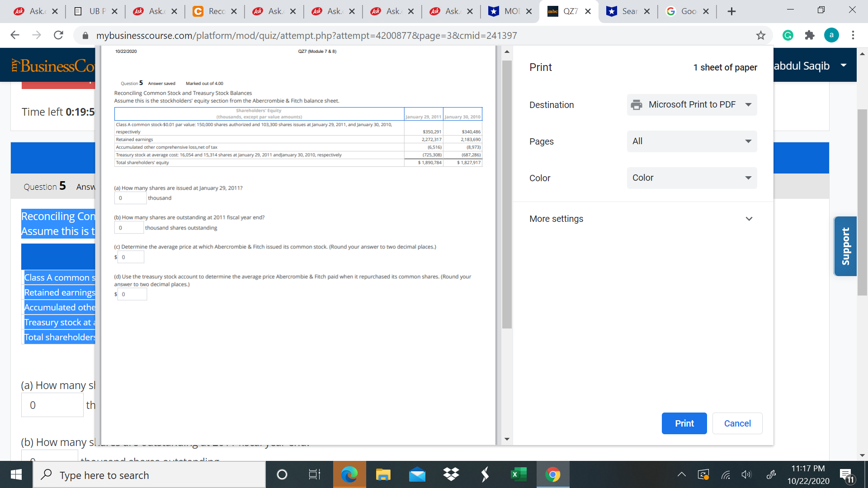Click the print preview scrollbar down arrow

coord(507,439)
